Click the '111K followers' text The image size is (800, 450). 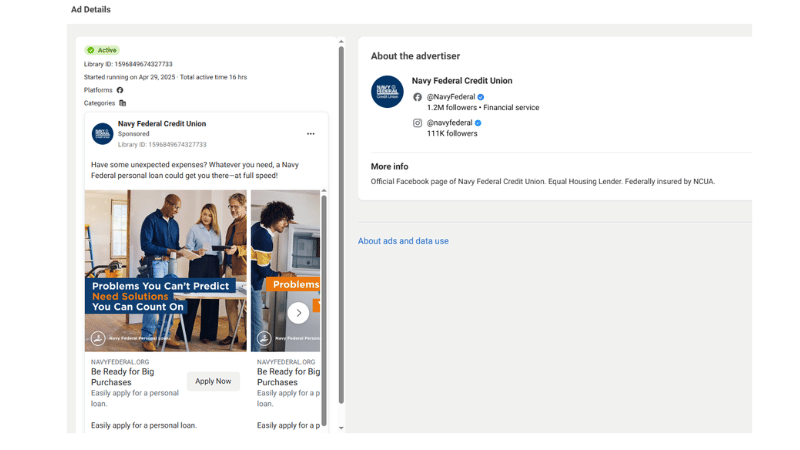(x=452, y=134)
